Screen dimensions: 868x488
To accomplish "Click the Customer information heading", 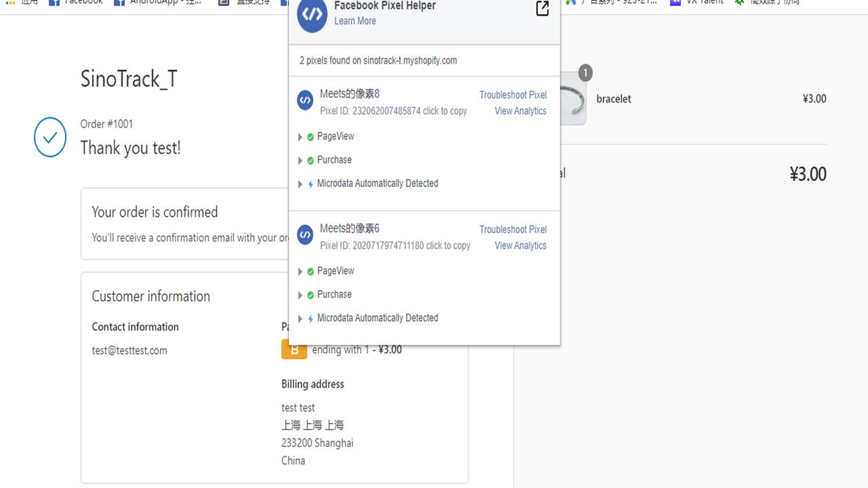I will (x=151, y=296).
